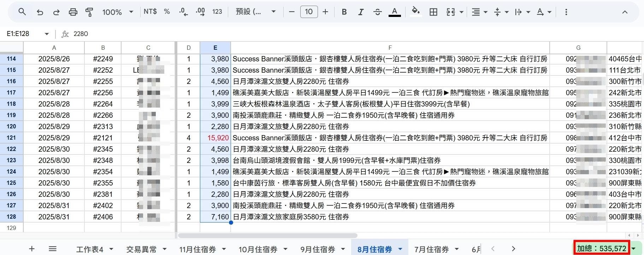Open the three-dot more options menu

(x=566, y=12)
